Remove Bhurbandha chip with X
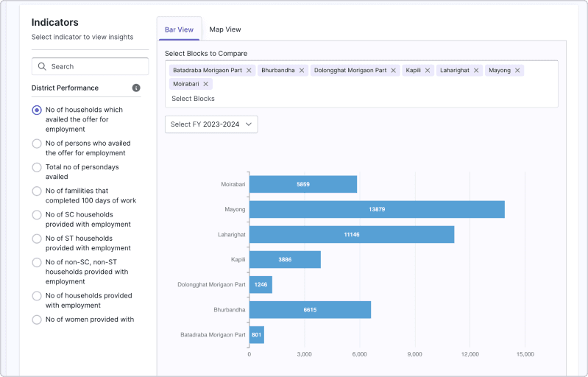The image size is (588, 377). pyautogui.click(x=302, y=71)
